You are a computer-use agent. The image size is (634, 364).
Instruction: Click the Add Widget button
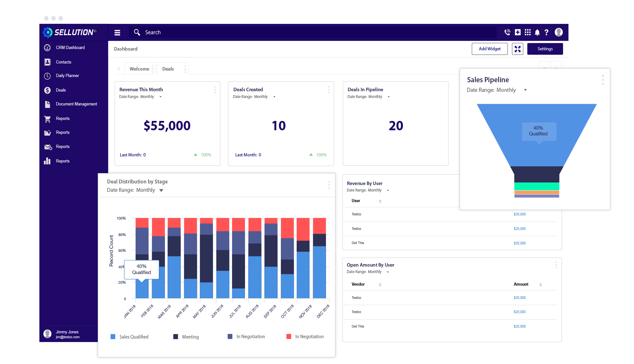(489, 48)
